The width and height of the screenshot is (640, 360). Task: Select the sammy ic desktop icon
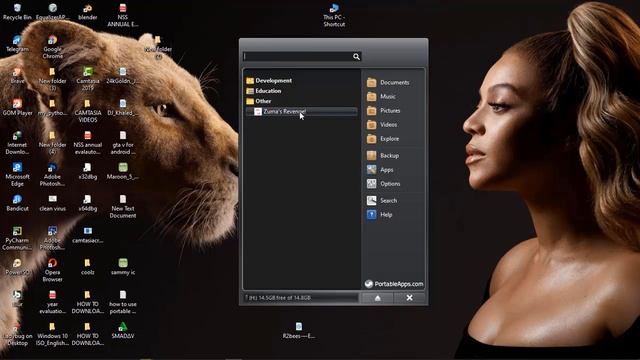123,267
